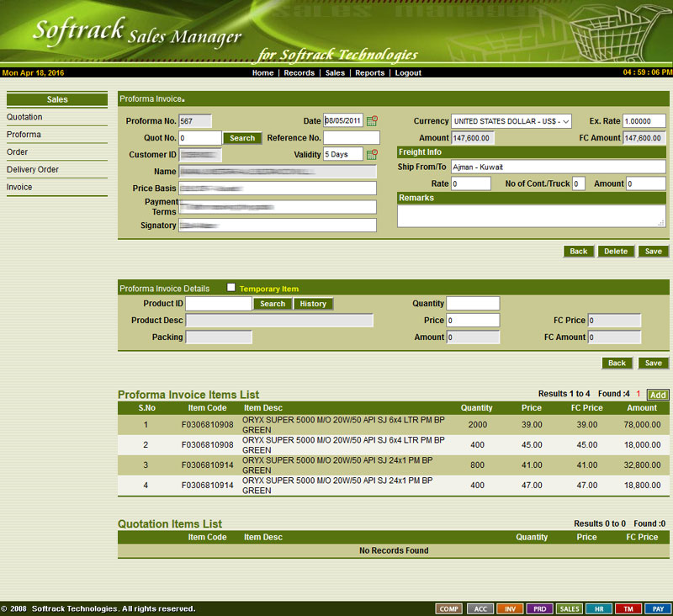Open the Records menu in top navigation
673x616 pixels.
tap(299, 73)
